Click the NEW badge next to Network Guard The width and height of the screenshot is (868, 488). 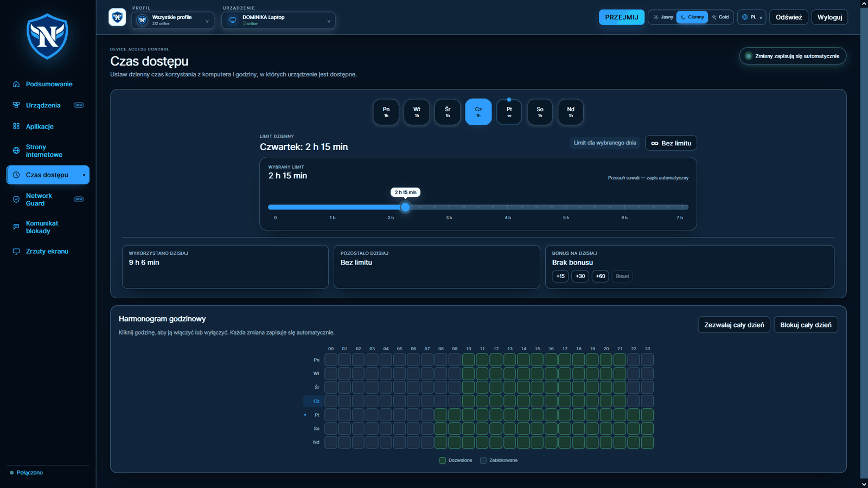click(x=79, y=200)
